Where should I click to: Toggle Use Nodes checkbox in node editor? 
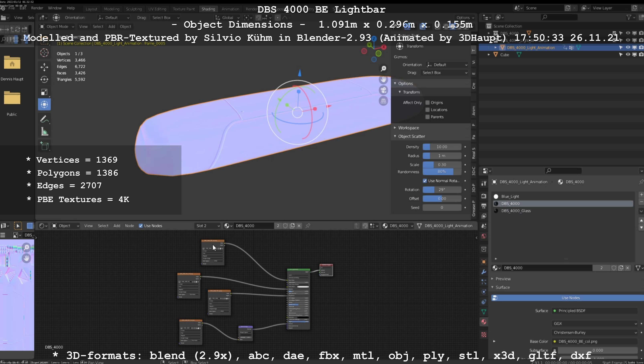[x=141, y=226]
